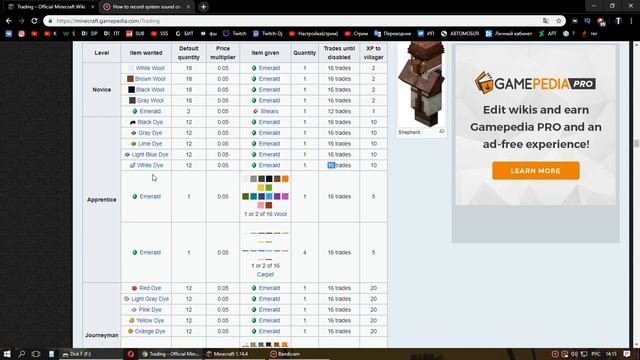
Task: Click the Trades until disabled column header
Action: pyautogui.click(x=339, y=53)
